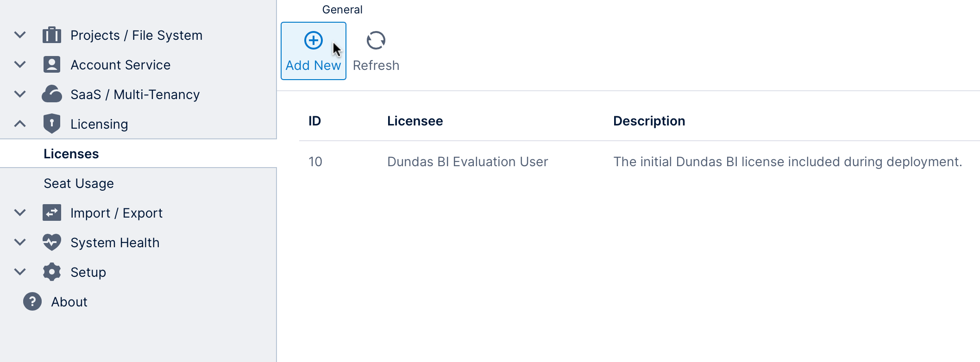Click the Add New plus icon
The height and width of the screenshot is (362, 980).
[314, 40]
